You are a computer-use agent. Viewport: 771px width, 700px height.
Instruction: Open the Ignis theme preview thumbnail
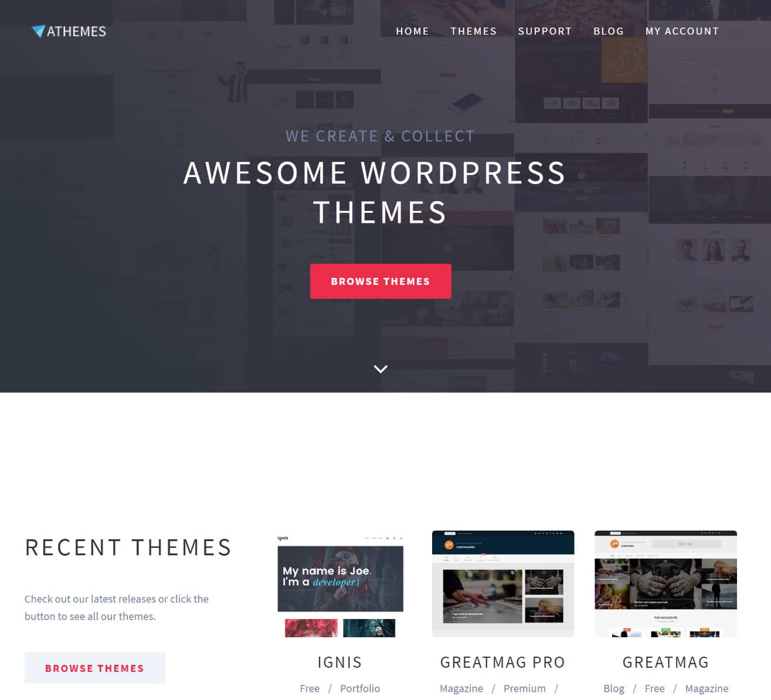(x=340, y=584)
